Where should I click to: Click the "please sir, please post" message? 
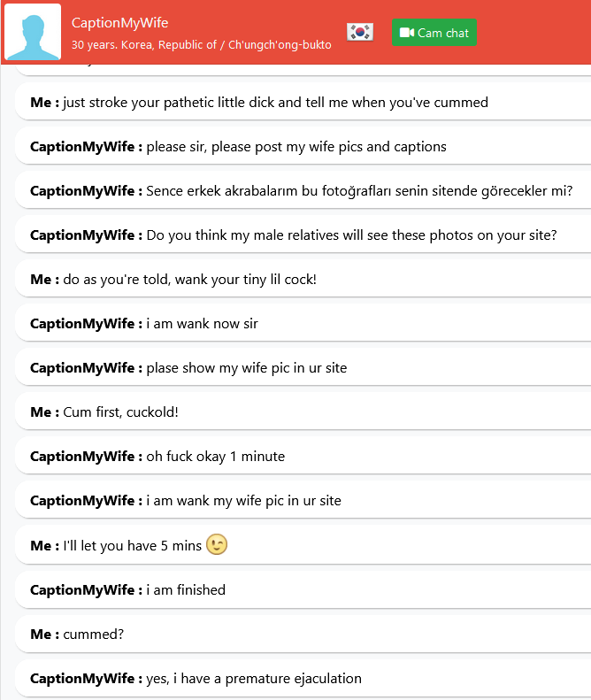pos(296,146)
